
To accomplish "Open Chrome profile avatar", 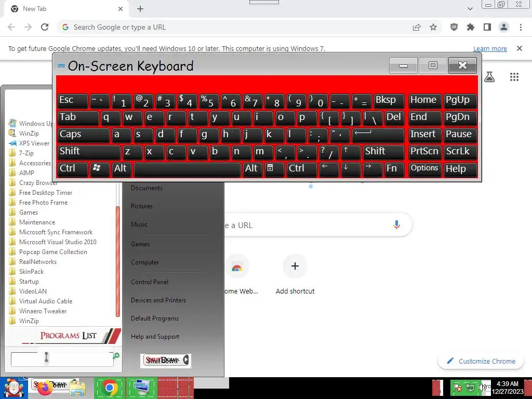I will pos(504,27).
